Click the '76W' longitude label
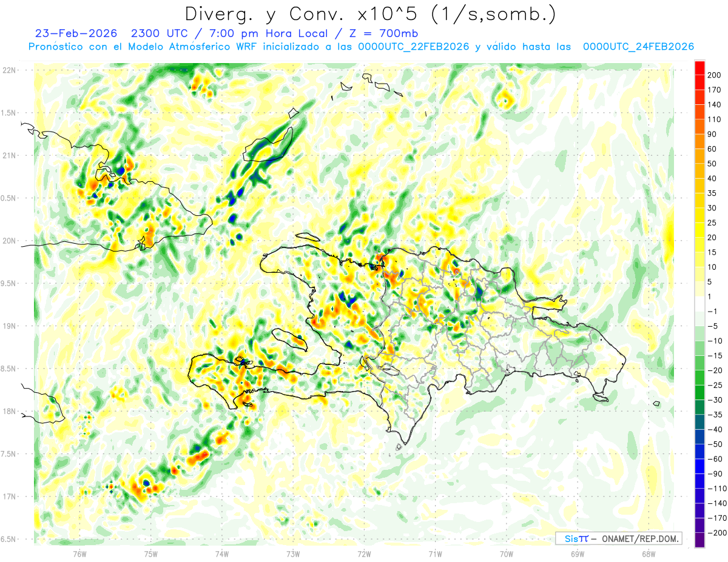728x562 pixels. [79, 554]
